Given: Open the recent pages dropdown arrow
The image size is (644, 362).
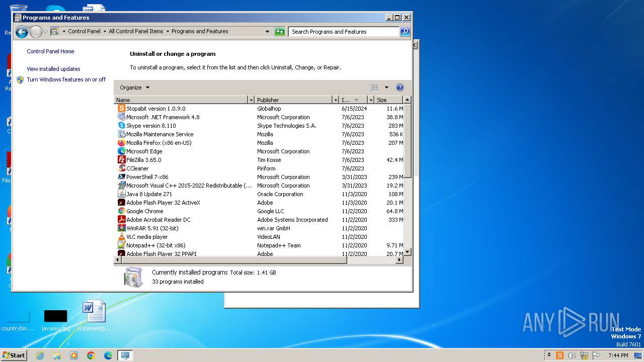Looking at the screenshot, I should (45, 32).
